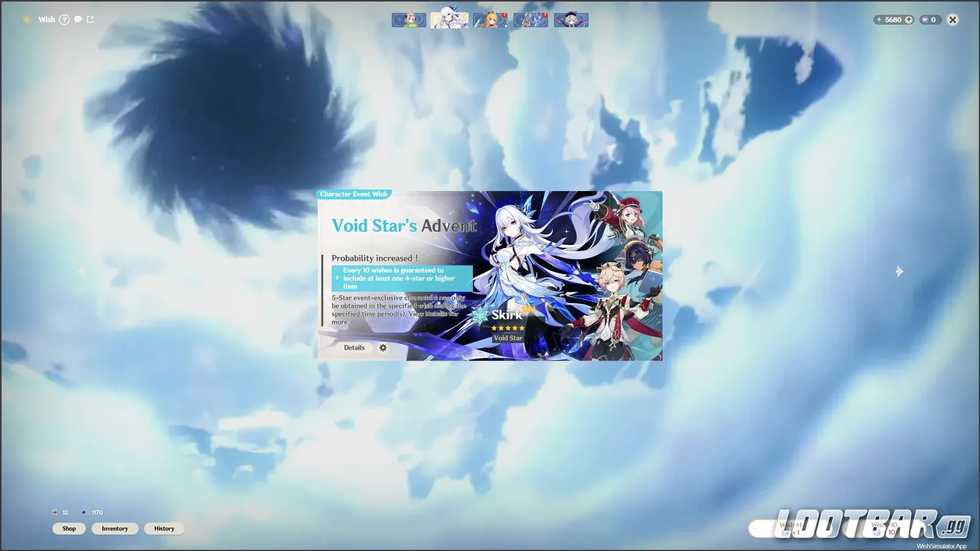The width and height of the screenshot is (980, 551).
Task: Select the beginner wish banner with -20% discount
Action: click(408, 20)
